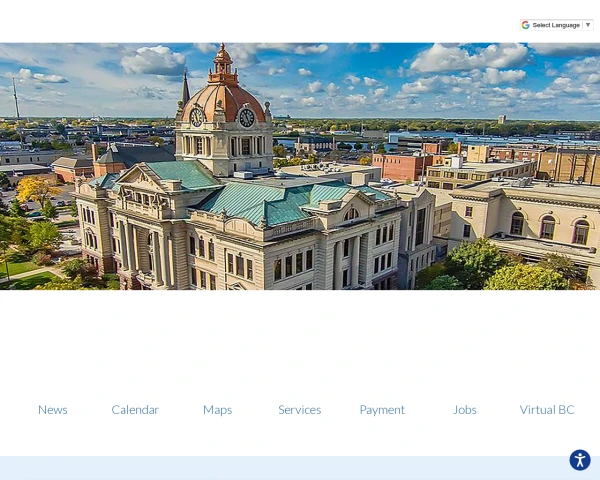Open the News link

(x=53, y=410)
